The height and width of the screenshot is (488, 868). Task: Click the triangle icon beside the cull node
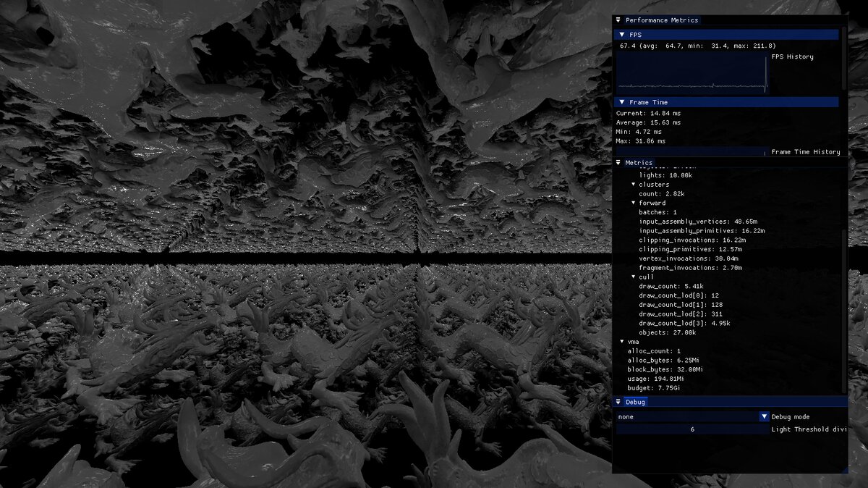(634, 277)
